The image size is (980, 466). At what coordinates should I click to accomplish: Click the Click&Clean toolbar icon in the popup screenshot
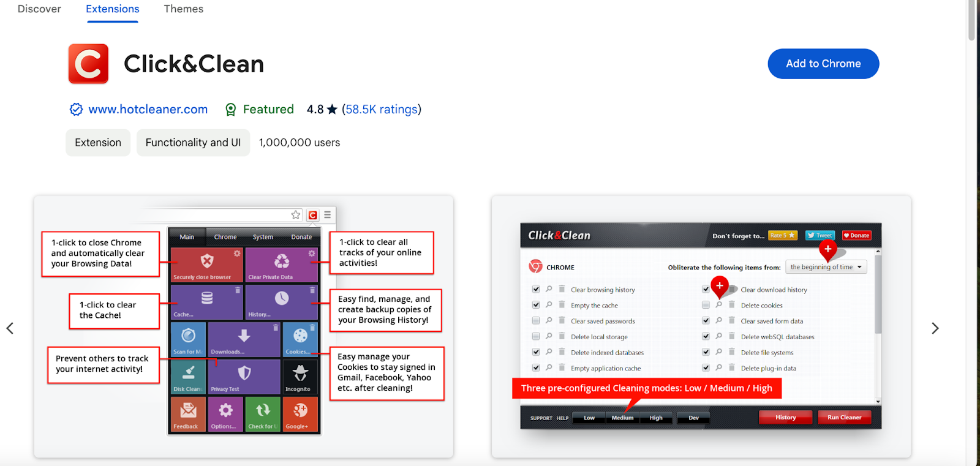[x=313, y=215]
